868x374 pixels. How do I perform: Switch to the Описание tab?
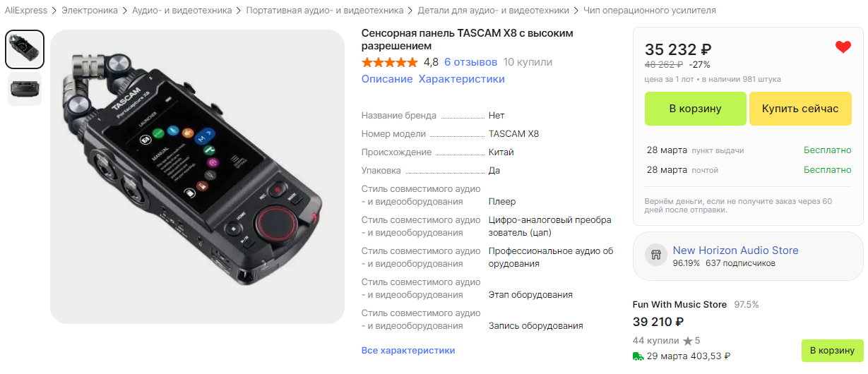[x=387, y=79]
